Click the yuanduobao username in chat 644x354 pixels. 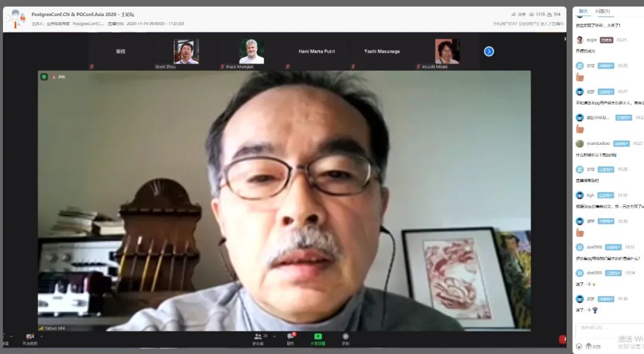click(x=598, y=143)
